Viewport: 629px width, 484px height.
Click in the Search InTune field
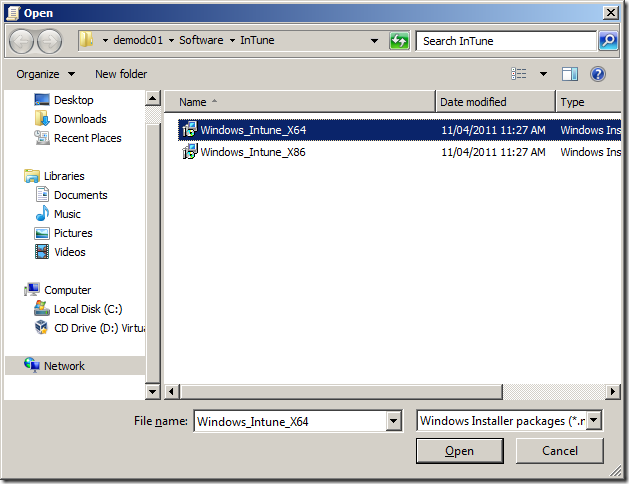[x=505, y=41]
